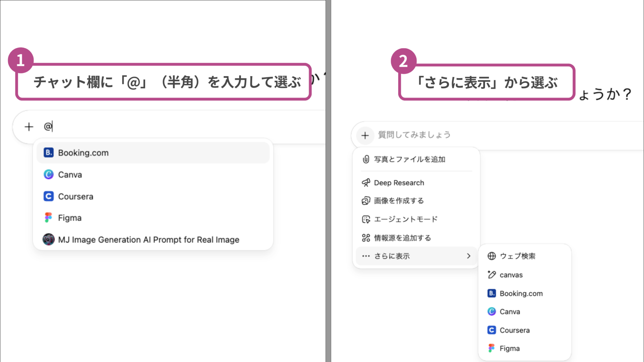The image size is (644, 362).
Task: Click the Coursera icon in the mention list
Action: coord(48,196)
